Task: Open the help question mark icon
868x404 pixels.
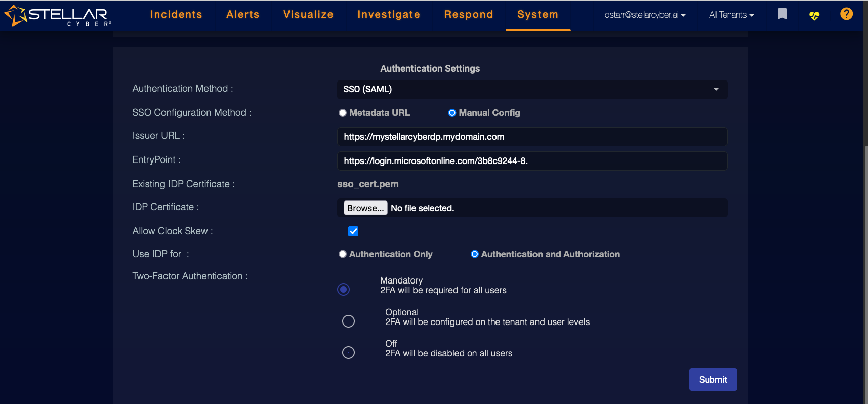Action: (x=846, y=14)
